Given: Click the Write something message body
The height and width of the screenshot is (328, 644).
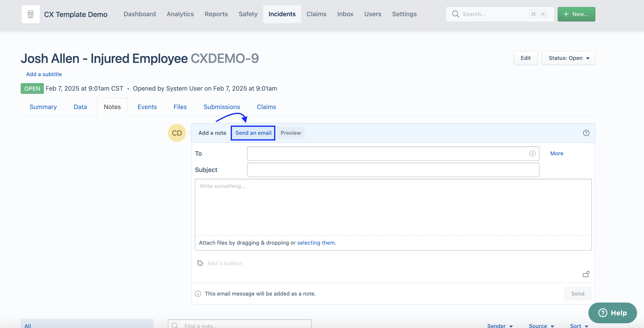Looking at the screenshot, I should (393, 207).
